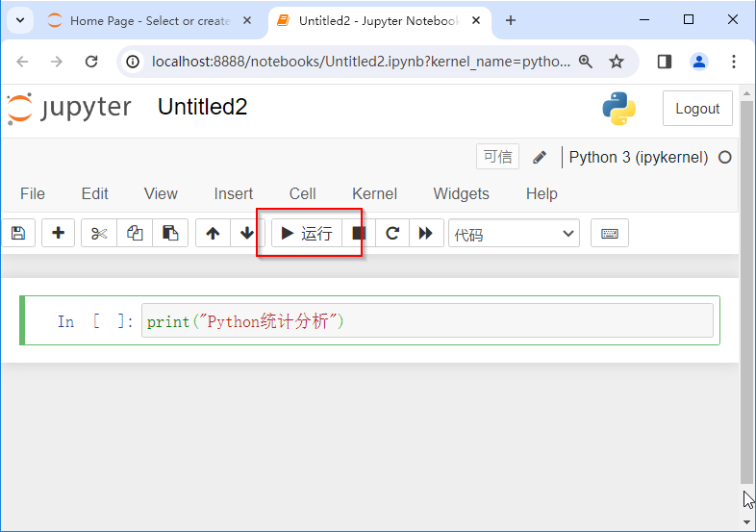Click the zoom magnifier icon in address bar

coord(586,62)
